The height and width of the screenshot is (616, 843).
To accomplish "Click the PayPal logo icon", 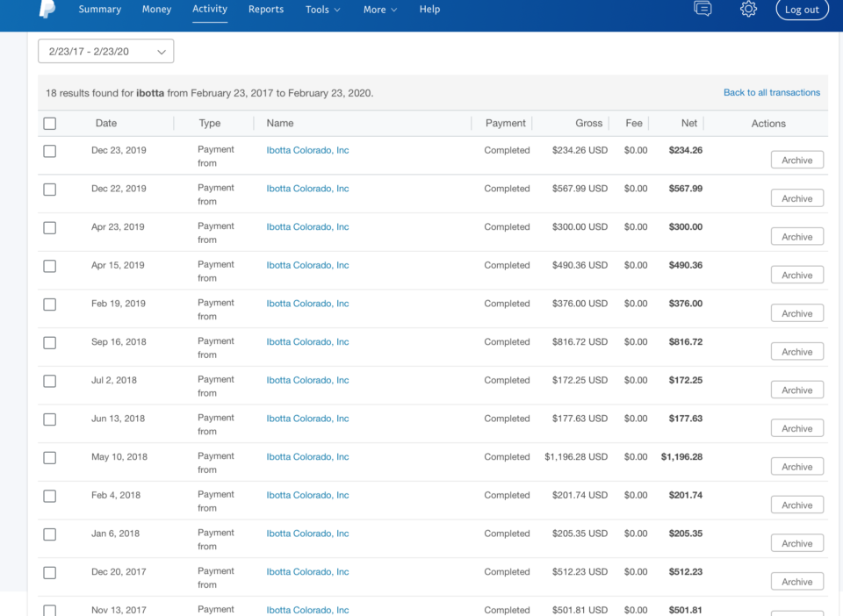I will point(47,9).
